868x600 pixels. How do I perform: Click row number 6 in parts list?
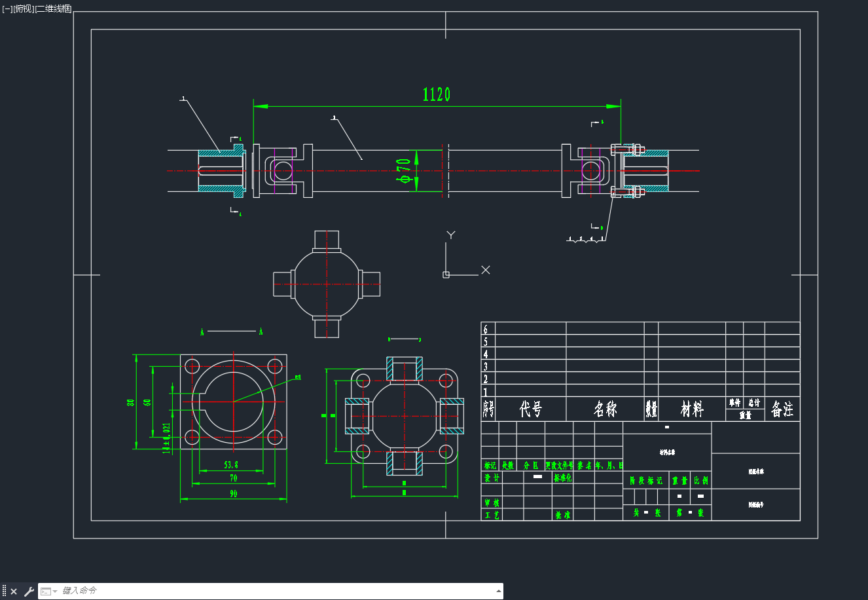click(x=486, y=329)
